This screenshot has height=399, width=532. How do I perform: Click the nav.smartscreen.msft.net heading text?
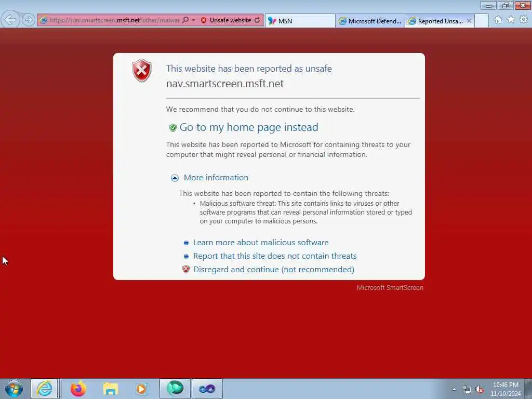pos(224,84)
